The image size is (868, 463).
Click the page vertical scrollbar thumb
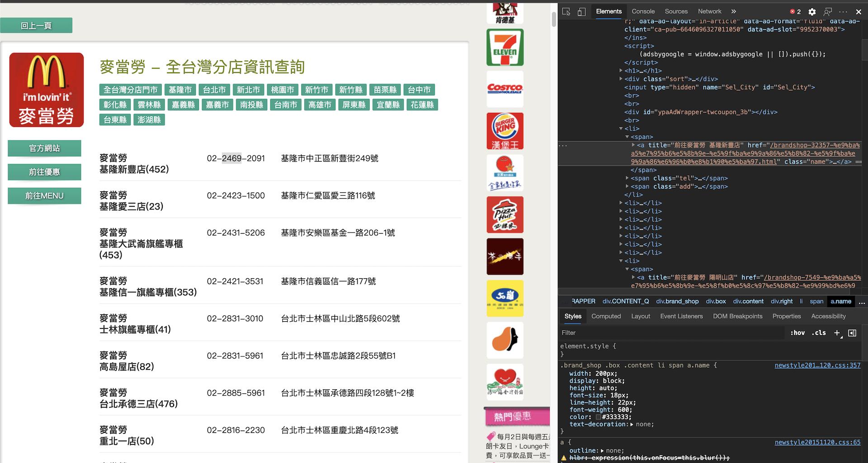click(x=554, y=19)
